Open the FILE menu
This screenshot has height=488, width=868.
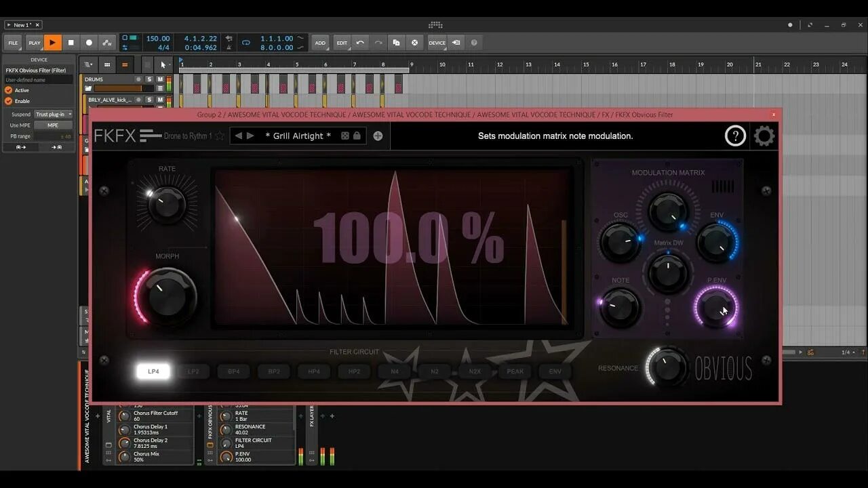tap(13, 43)
